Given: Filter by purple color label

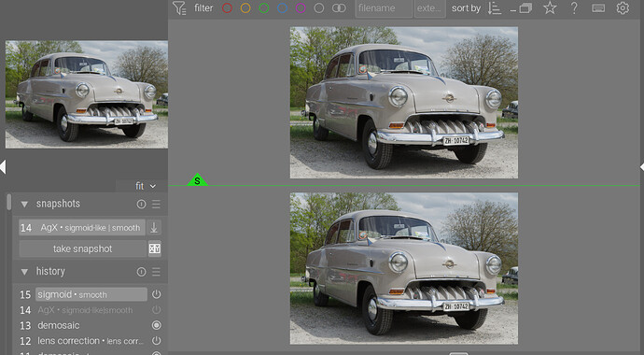Looking at the screenshot, I should [x=301, y=7].
